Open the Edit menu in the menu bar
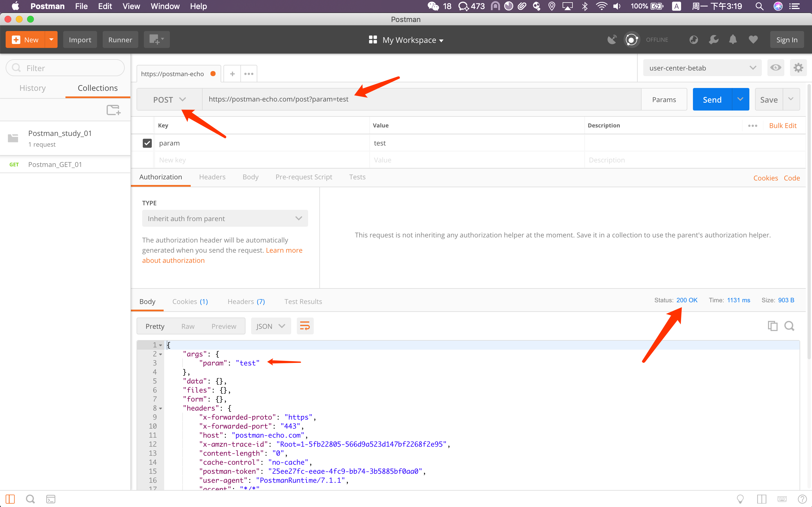Viewport: 812px width, 507px height. (x=105, y=6)
